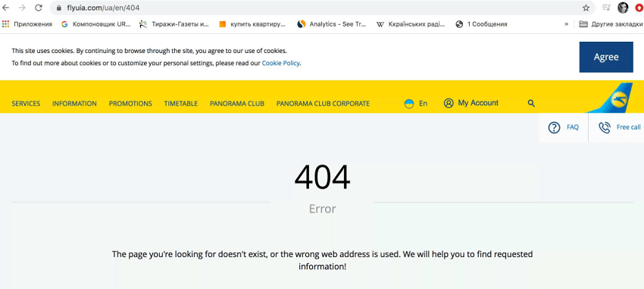Image resolution: width=644 pixels, height=289 pixels.
Task: Click the UIA airline tail logo
Action: click(608, 98)
